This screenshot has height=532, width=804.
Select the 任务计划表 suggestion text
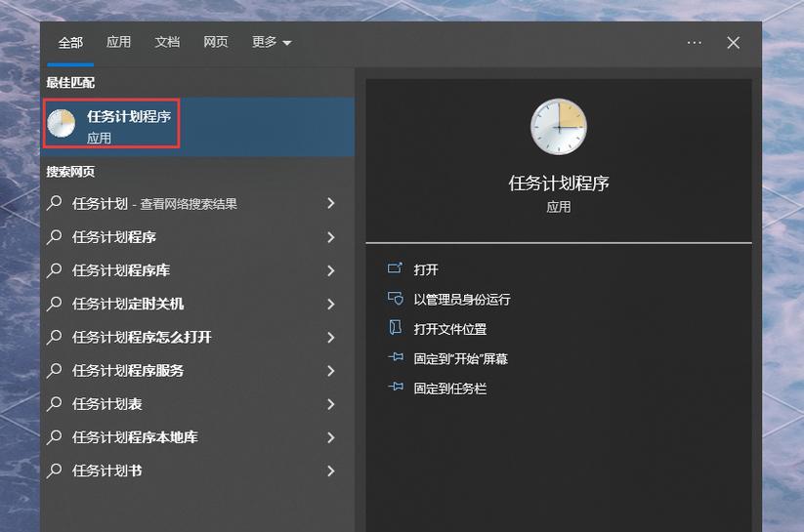pos(106,404)
